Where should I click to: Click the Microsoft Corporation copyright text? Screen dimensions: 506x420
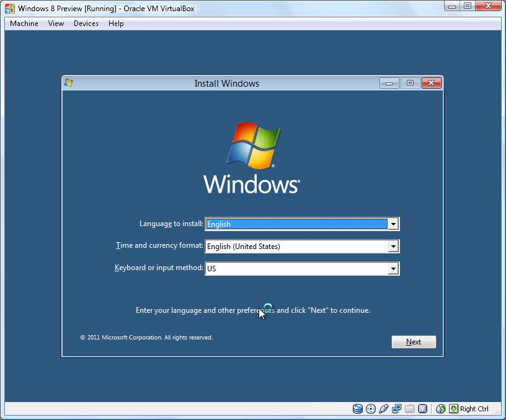[146, 338]
